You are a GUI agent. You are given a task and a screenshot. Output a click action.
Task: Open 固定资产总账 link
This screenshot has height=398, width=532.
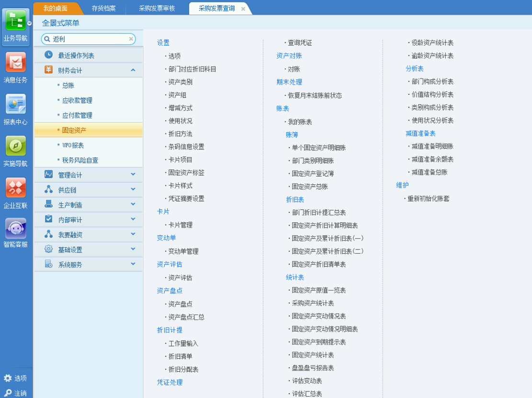click(310, 187)
